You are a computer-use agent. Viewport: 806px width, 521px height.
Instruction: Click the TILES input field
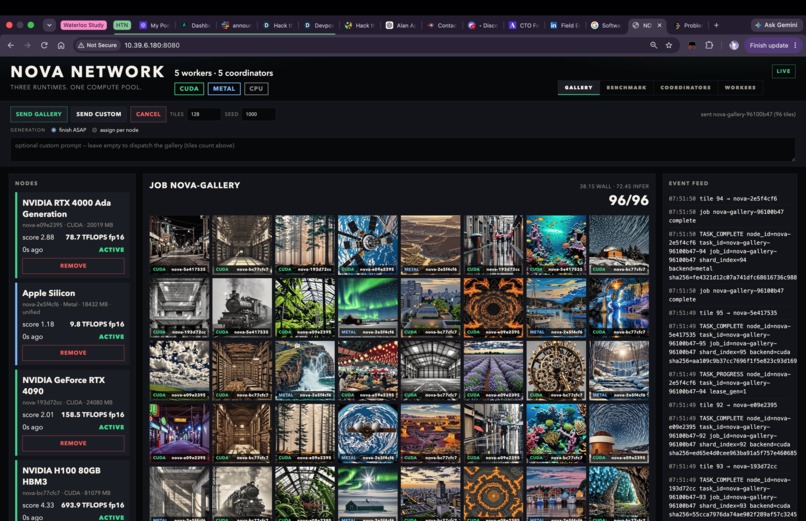click(x=204, y=114)
